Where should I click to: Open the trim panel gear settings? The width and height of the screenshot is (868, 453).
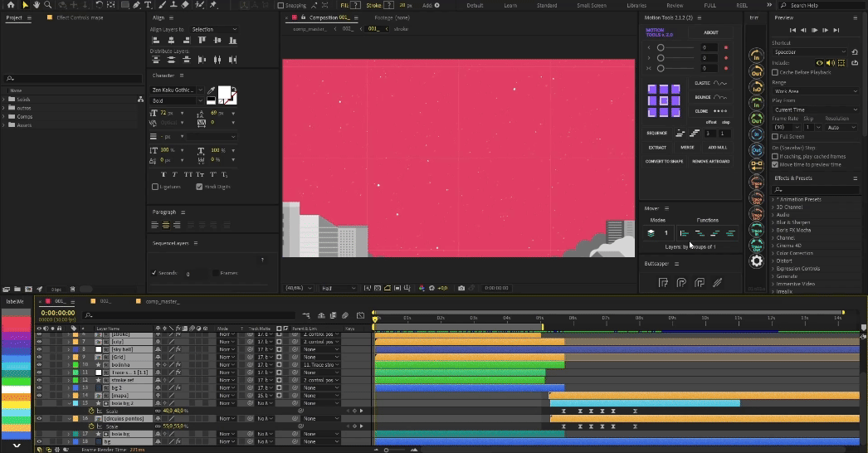pos(756,261)
